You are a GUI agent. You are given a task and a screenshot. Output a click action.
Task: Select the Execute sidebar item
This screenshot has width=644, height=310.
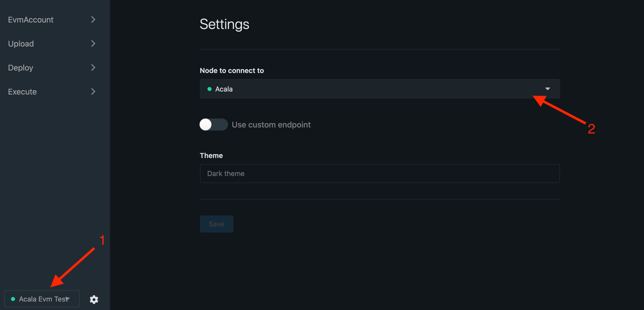[22, 92]
